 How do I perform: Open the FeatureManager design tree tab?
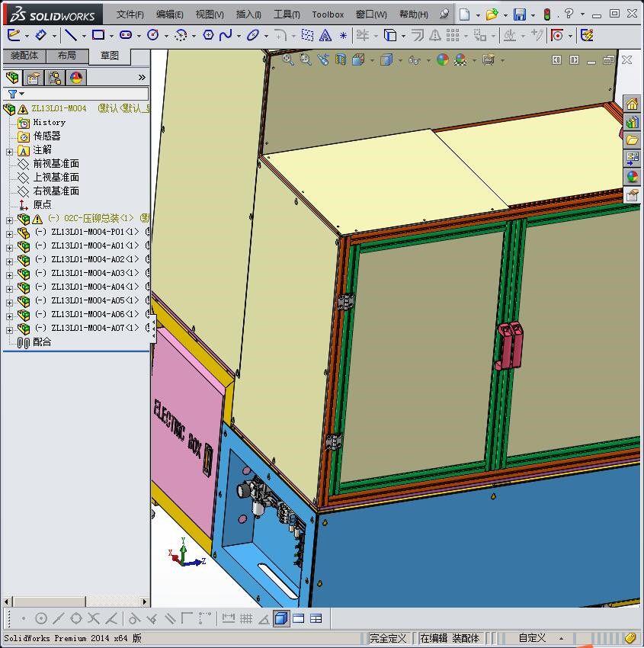pos(12,77)
